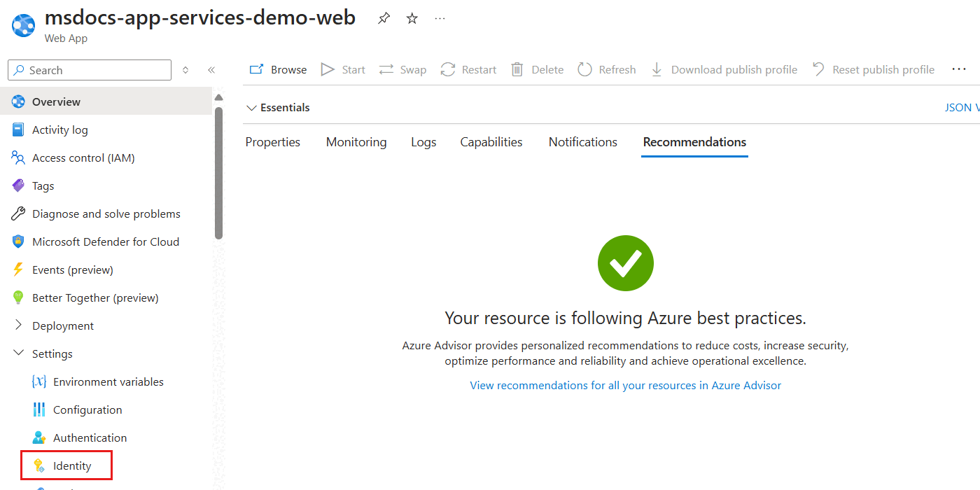This screenshot has width=980, height=490.
Task: Click the Better Together lightbulb icon
Action: tap(18, 297)
